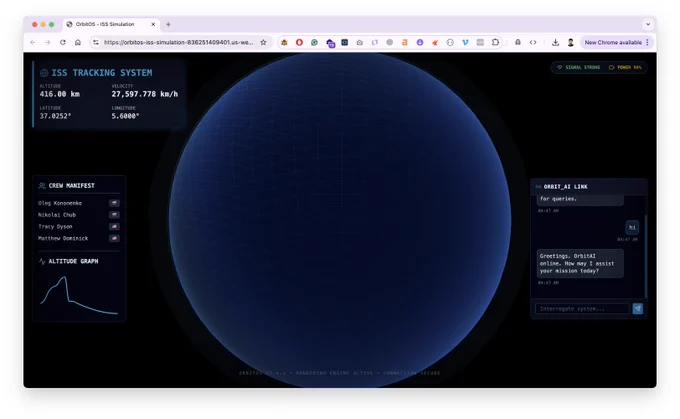Open the browser home page icon
The image size is (680, 419).
[78, 42]
